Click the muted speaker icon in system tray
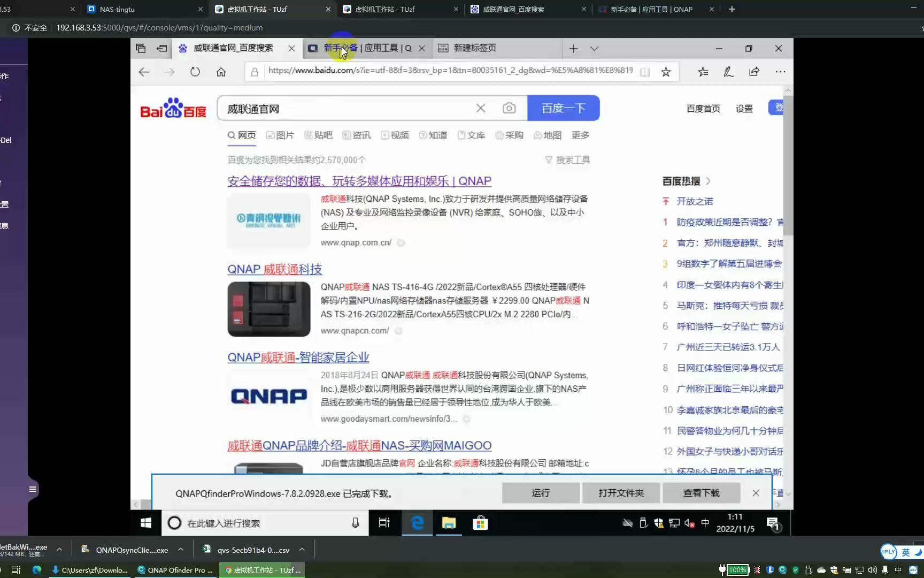Screen dimensions: 924x578 pyautogui.click(x=689, y=523)
